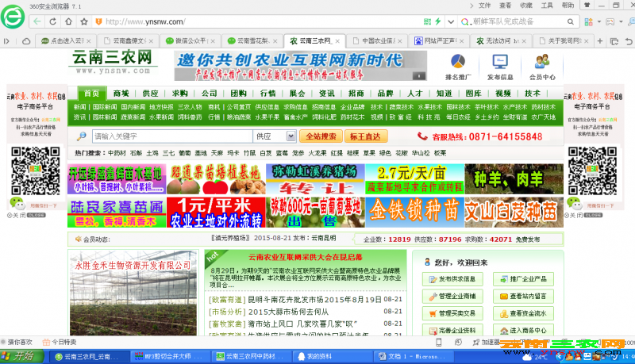This screenshot has height=364, width=635.
Task: Click the restore closed tab undo icon
Action: click(x=629, y=41)
